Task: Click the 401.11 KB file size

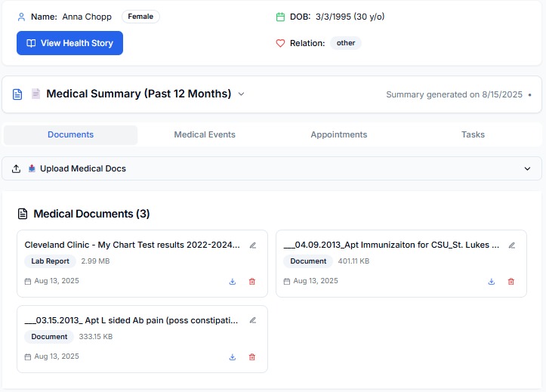Action: click(353, 261)
